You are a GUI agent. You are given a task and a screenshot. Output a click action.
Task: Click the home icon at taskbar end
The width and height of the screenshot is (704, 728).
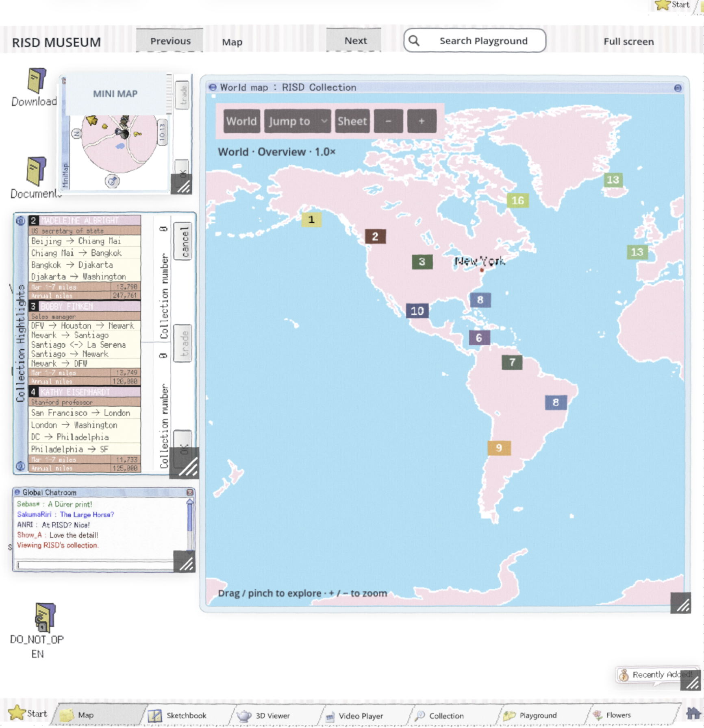coord(693,713)
